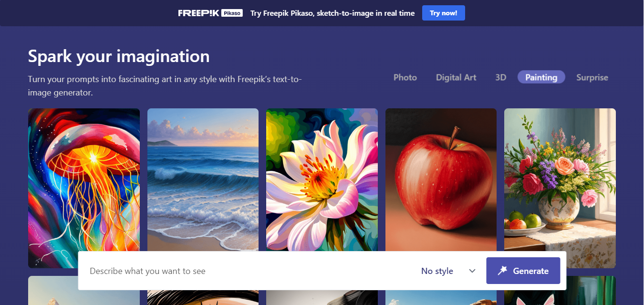Pick the Surprise tab

coord(592,77)
